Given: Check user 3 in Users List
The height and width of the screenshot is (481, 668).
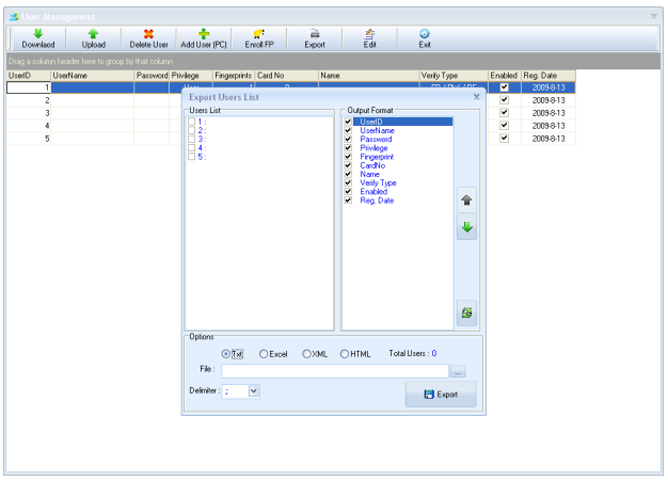Looking at the screenshot, I should click(191, 139).
